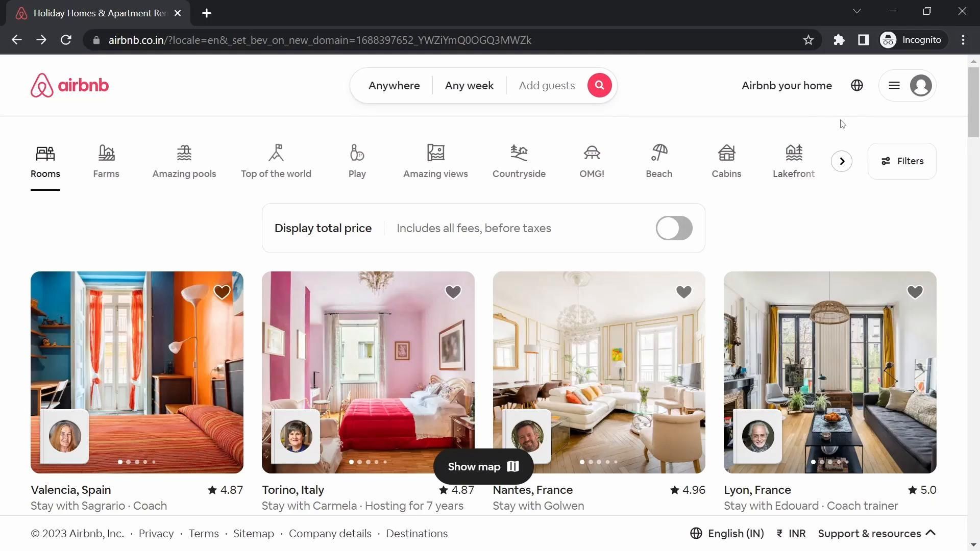Viewport: 980px width, 551px height.
Task: Save the Lyon, France listing with heart
Action: pyautogui.click(x=915, y=292)
